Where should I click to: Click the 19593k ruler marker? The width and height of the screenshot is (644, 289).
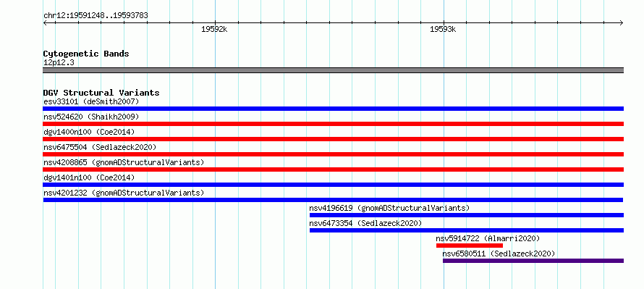click(443, 29)
